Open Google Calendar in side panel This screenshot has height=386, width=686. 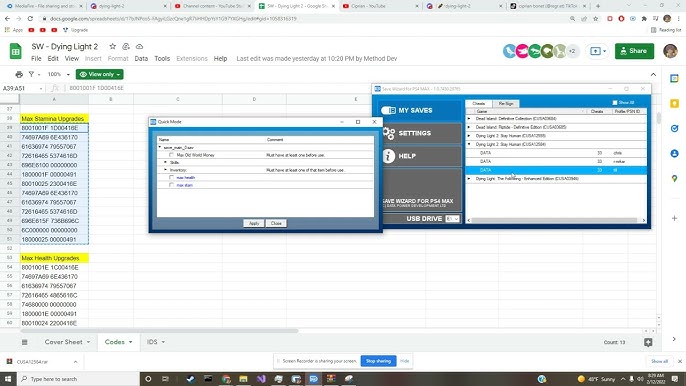pyautogui.click(x=674, y=79)
